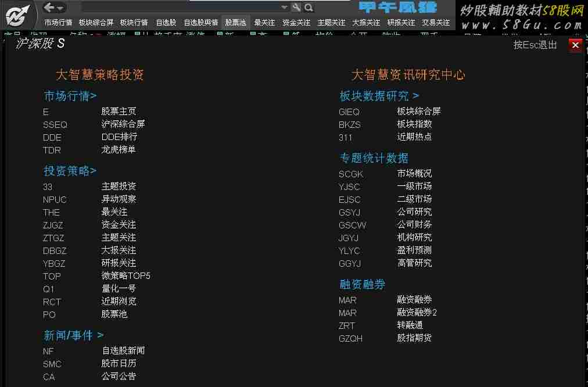Click the 专题统计数据 section heading

coord(374,158)
